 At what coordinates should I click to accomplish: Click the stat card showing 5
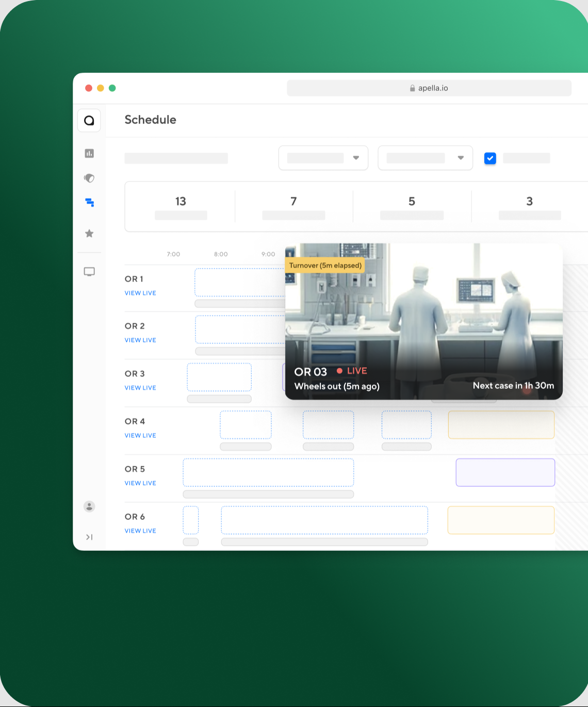pos(412,207)
